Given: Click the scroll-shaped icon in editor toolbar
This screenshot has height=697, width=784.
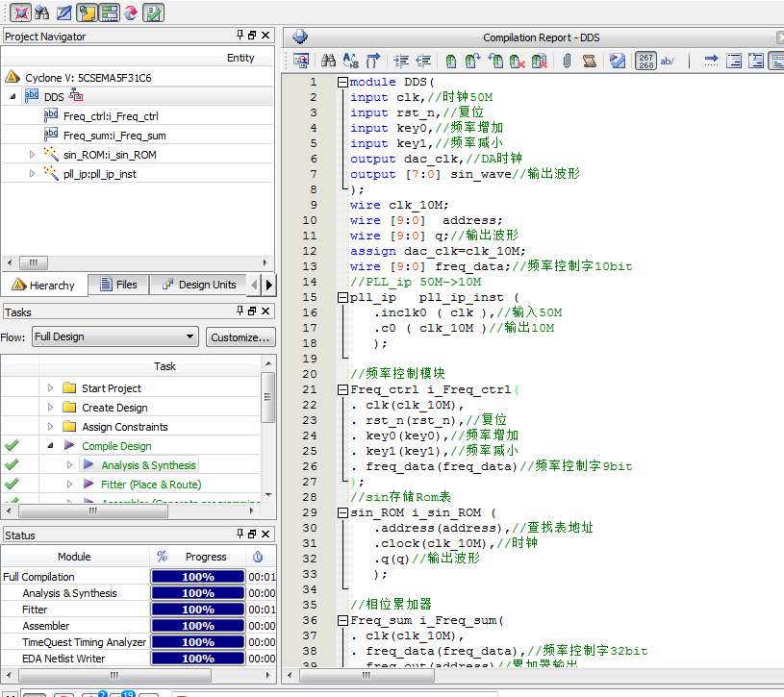Looking at the screenshot, I should point(590,61).
